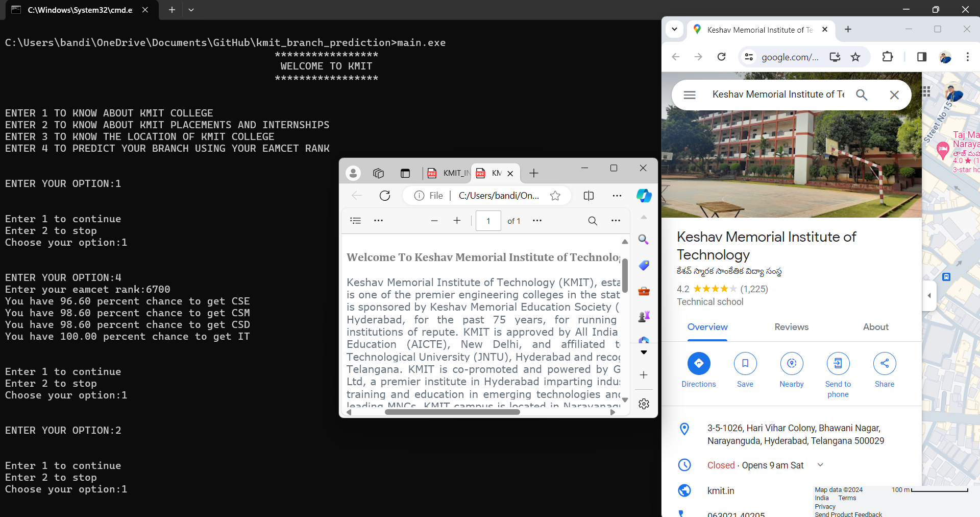Toggle Chrome side panel

(921, 57)
